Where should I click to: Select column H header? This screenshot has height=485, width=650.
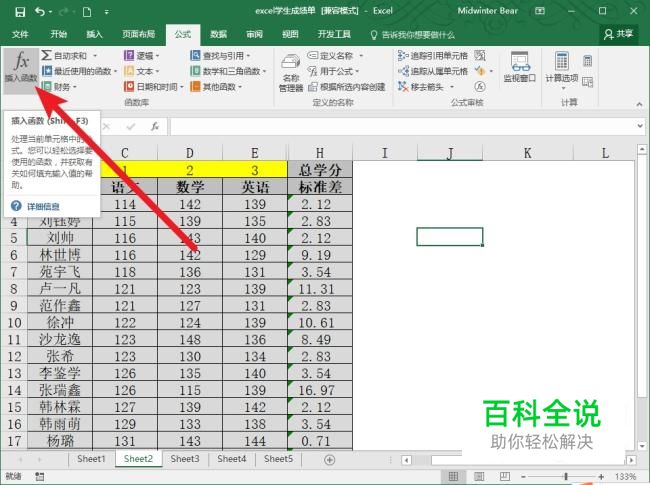click(x=320, y=153)
